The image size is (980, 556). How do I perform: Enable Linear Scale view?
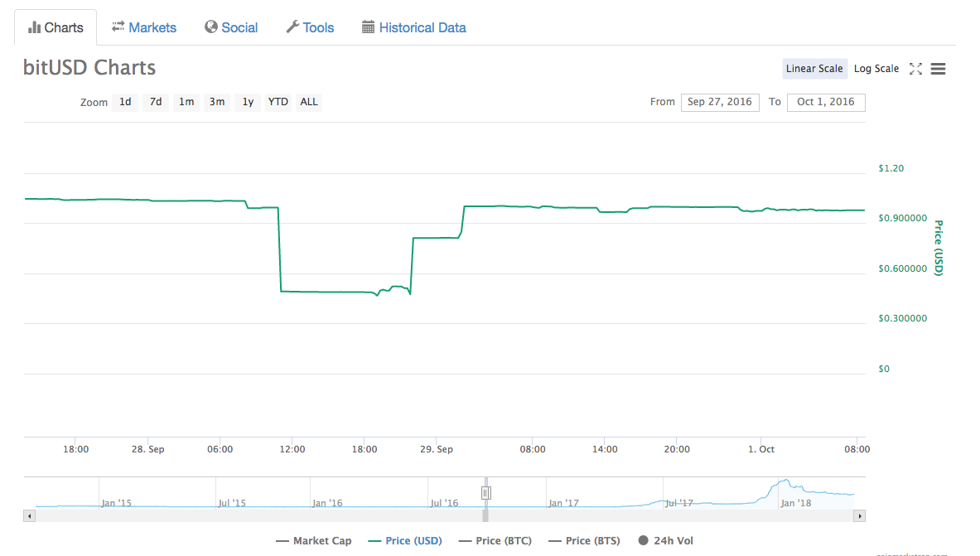814,69
